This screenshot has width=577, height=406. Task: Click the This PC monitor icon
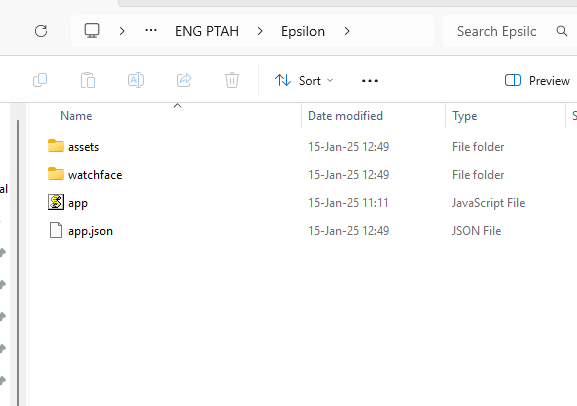tap(92, 31)
